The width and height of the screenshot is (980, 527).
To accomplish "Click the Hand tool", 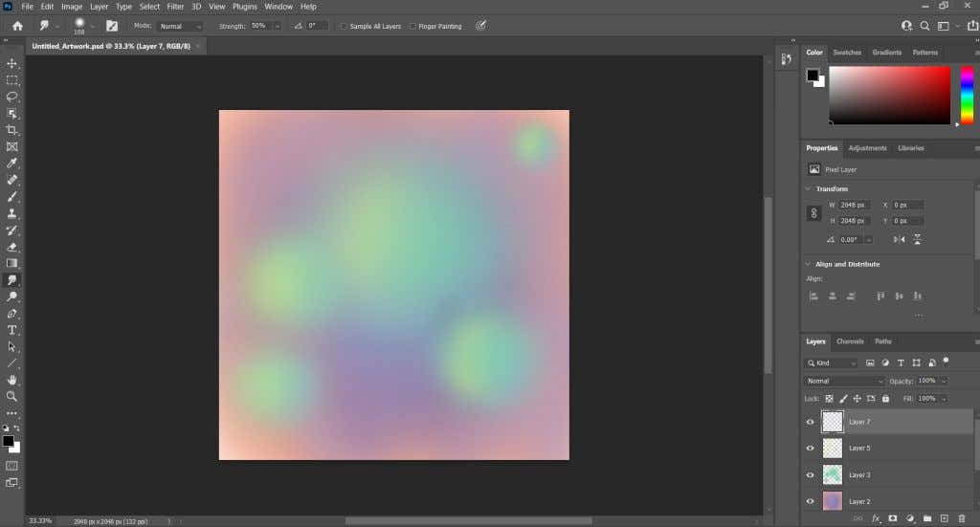I will (12, 380).
